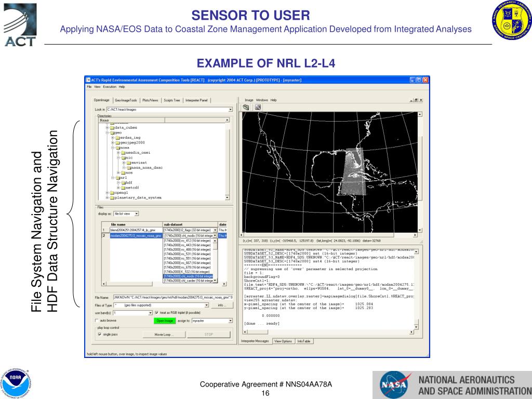
Task: Expand the data_cubes tree node
Action: [107, 128]
